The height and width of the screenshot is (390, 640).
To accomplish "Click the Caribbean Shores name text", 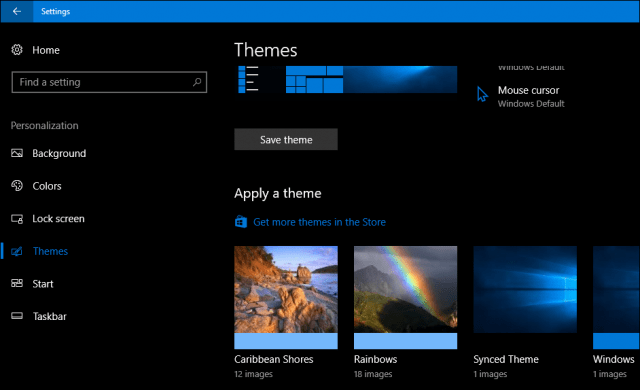I will point(273,359).
